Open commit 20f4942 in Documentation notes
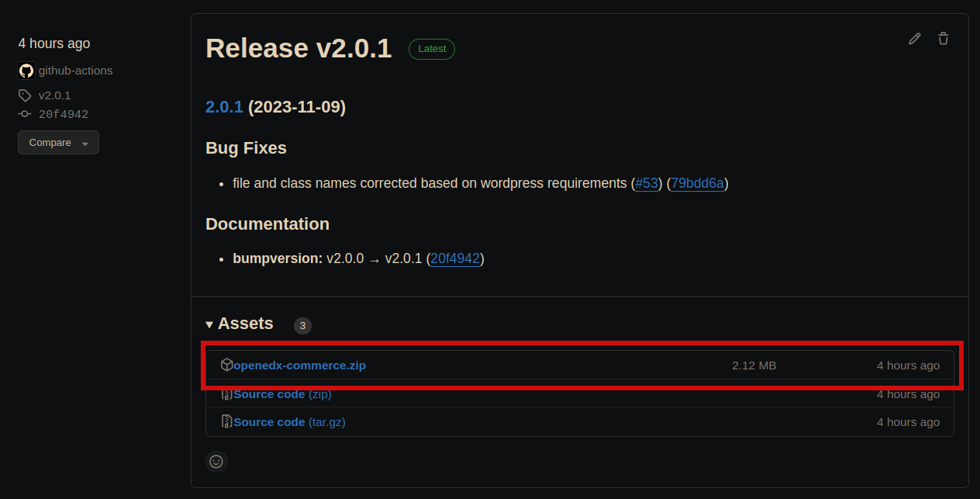Image resolution: width=980 pixels, height=499 pixels. [455, 258]
